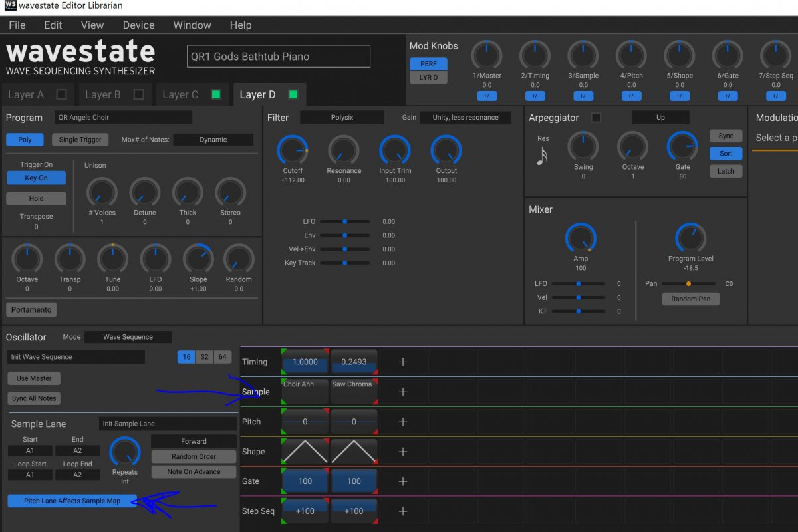Viewport: 798px width, 532px height.
Task: Click the Choir Ahh sample step
Action: pyautogui.click(x=305, y=391)
